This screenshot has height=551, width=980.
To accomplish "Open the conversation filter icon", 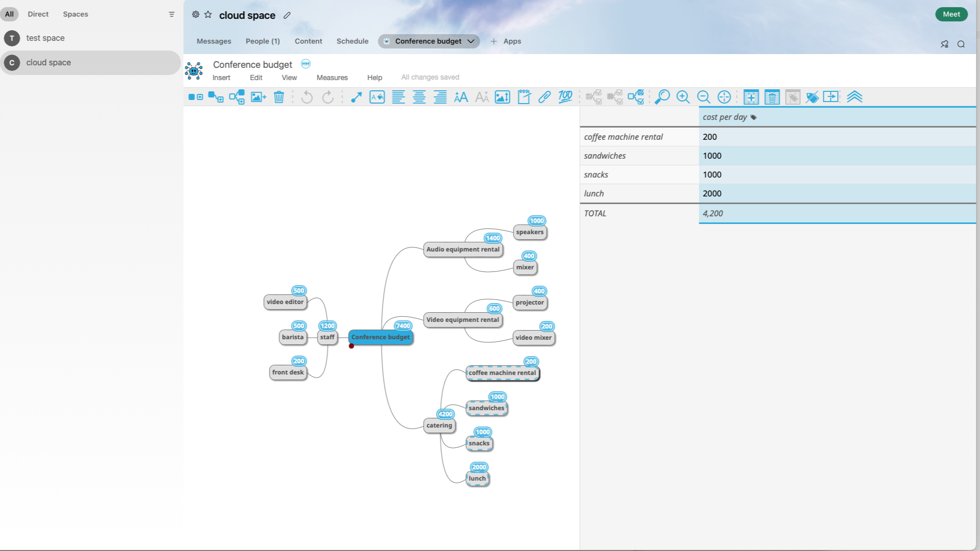I will tap(171, 14).
